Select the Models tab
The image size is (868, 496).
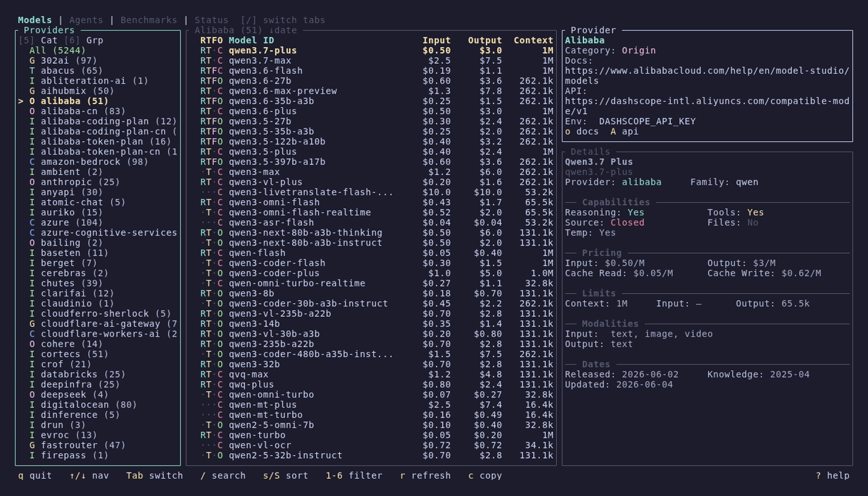pyautogui.click(x=35, y=20)
